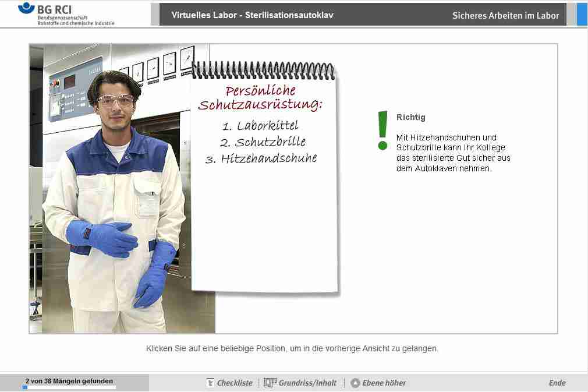
Task: Click the green exclamation mark icon
Action: (382, 130)
